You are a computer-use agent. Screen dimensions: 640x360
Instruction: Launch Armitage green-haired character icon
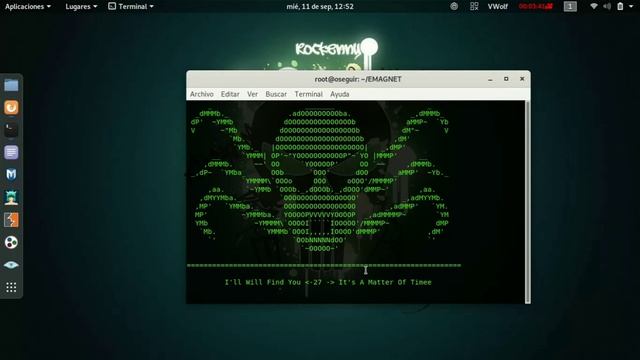click(x=11, y=197)
